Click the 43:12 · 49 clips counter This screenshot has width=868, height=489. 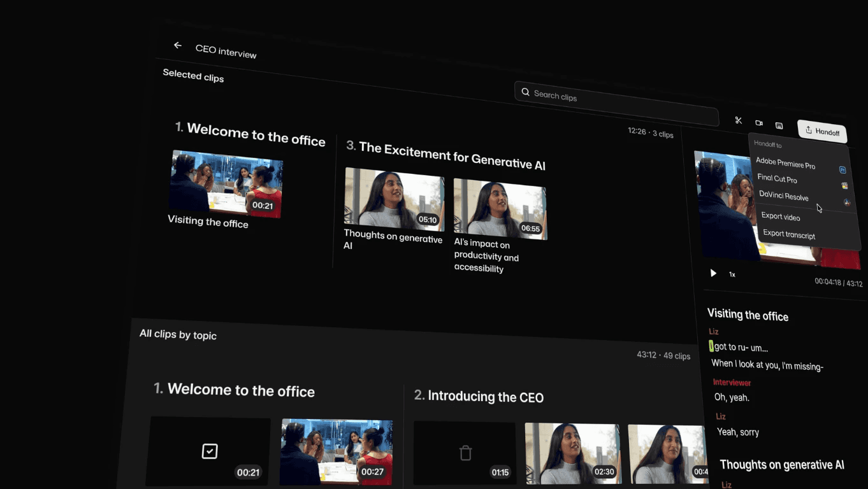(663, 355)
